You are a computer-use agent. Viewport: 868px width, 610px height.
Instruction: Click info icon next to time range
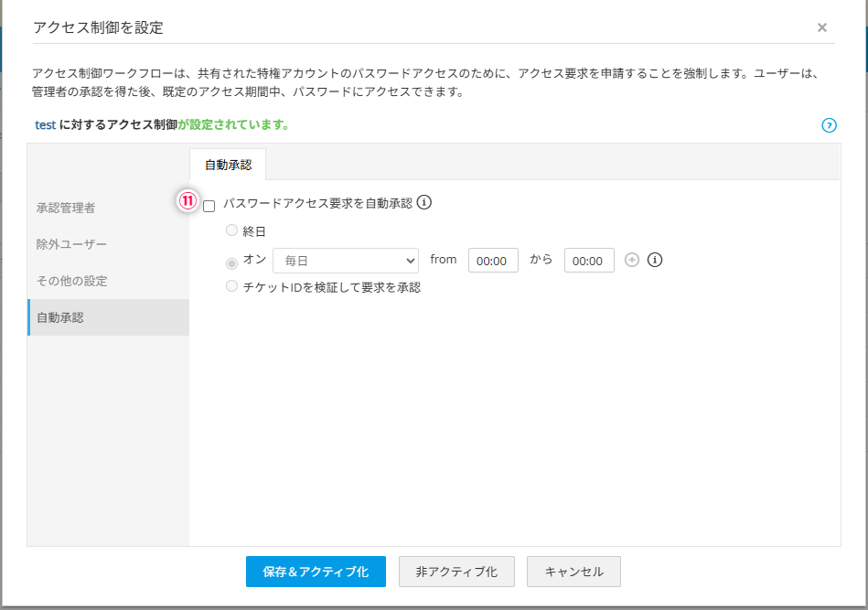tap(654, 261)
